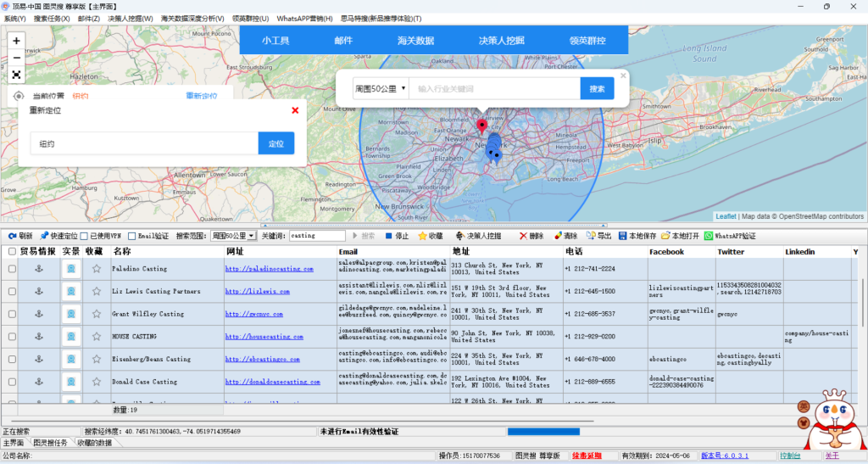Switch to the 收藏的数据 tab
The image size is (868, 464).
click(x=94, y=443)
